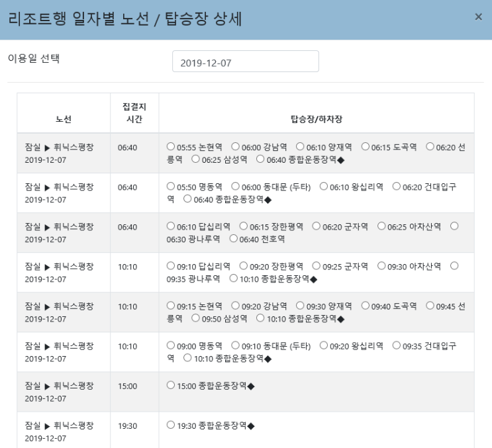Image resolution: width=492 pixels, height=448 pixels.
Task: Choose 06:30 광나루역 stop
Action: (454, 226)
